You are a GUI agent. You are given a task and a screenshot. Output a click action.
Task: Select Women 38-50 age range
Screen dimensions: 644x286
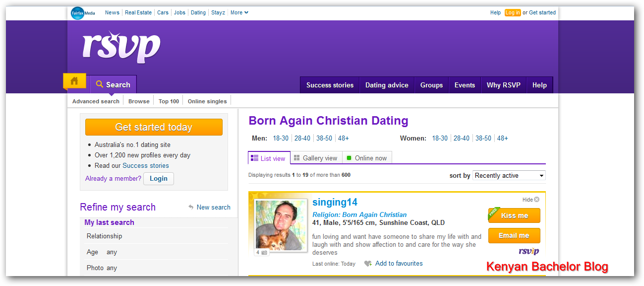(x=483, y=139)
